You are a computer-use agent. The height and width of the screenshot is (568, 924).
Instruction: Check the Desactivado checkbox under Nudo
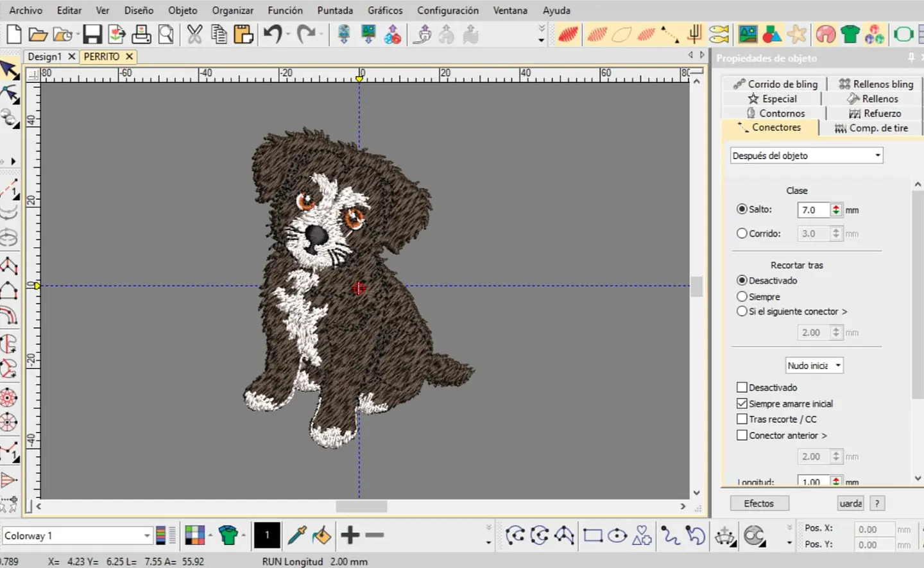(742, 388)
